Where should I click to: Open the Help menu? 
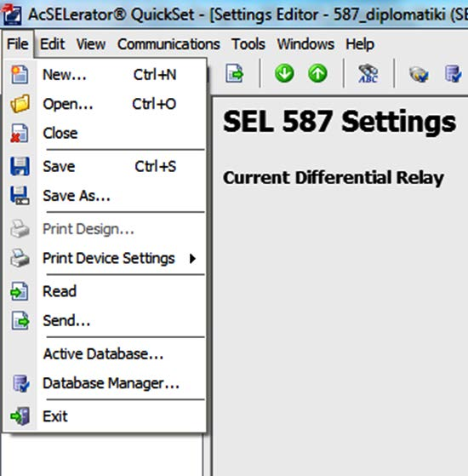360,44
